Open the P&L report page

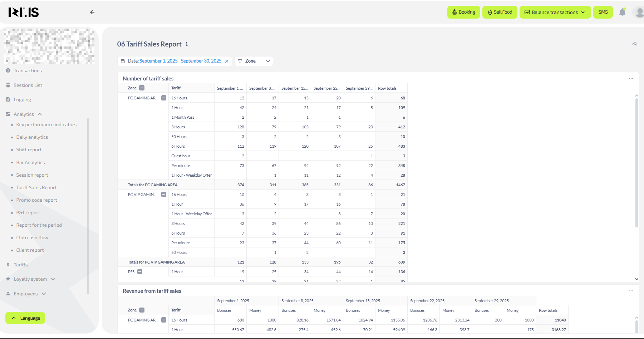click(x=28, y=213)
